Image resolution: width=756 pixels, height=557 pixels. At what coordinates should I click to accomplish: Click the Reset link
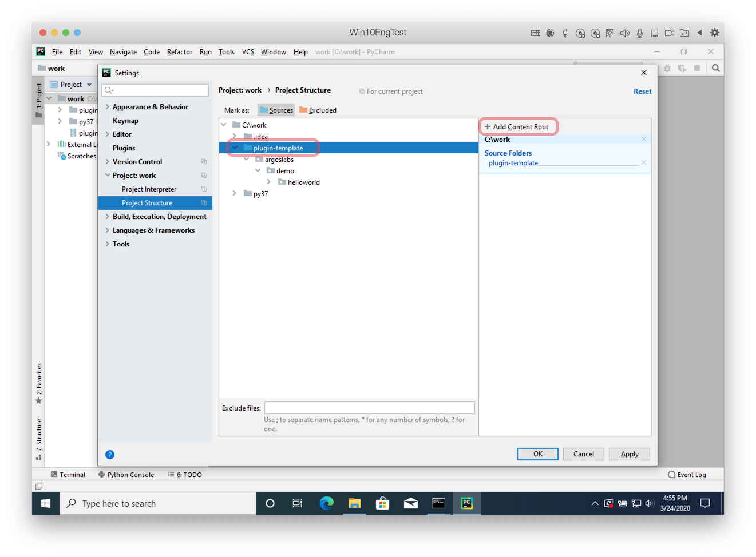click(642, 91)
